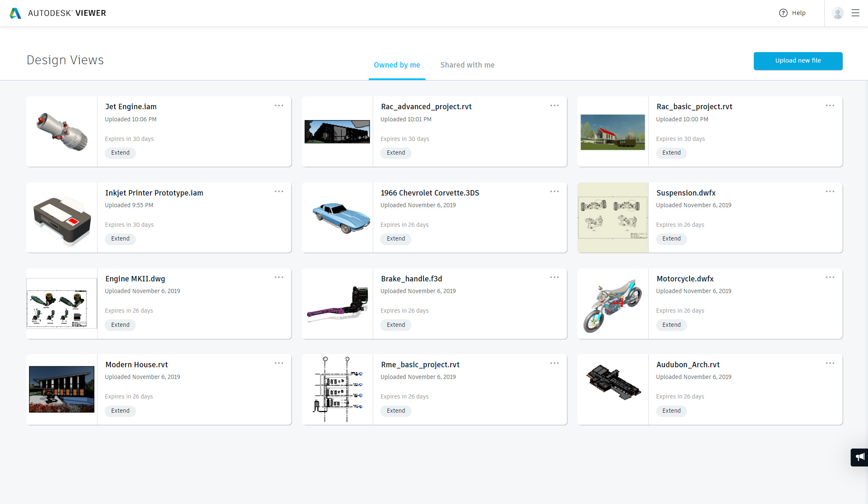Viewport: 868px width, 504px height.
Task: Select the Owned by me tab
Action: [x=397, y=65]
